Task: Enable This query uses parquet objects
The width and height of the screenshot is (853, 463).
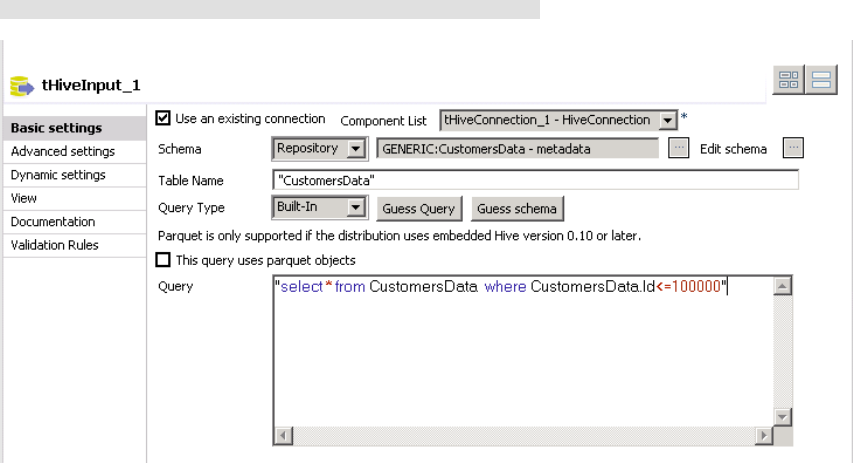Action: (x=163, y=260)
